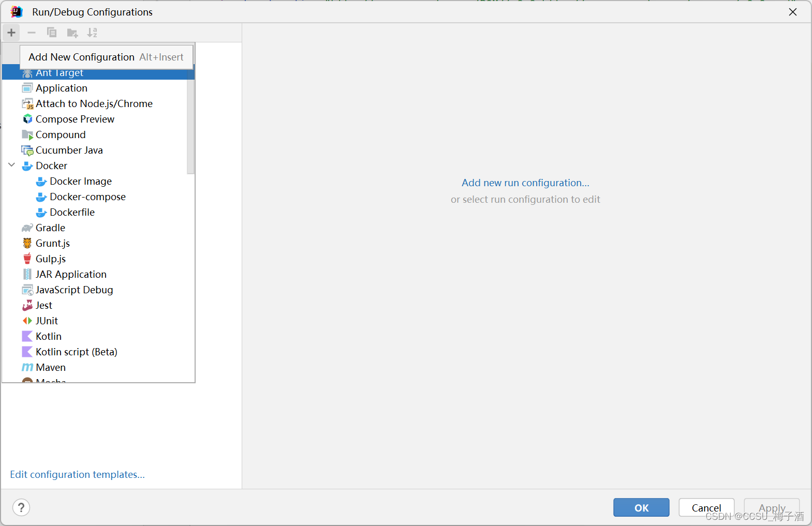
Task: Click the Kotlin logo icon
Action: pos(27,336)
